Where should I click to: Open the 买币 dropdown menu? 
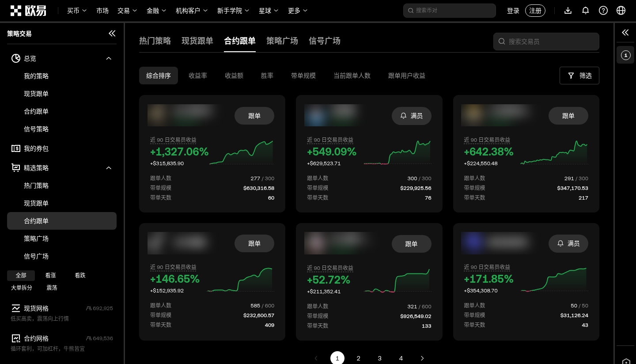tap(77, 11)
